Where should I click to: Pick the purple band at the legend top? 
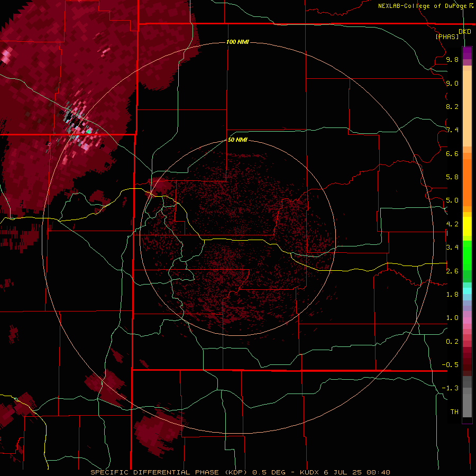pos(467,53)
